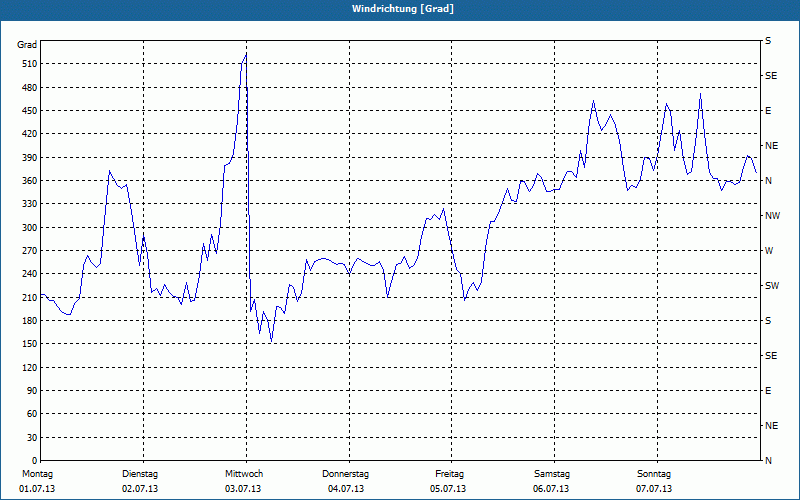Click the "Windrichtung [Grad]" chart title
Viewport: 800px width, 500px height.
[403, 9]
